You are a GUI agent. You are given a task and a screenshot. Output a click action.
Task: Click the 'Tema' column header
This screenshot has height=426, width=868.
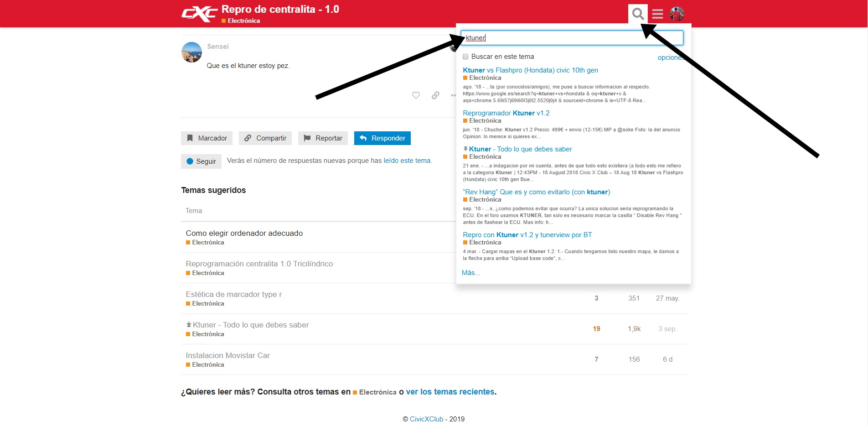194,211
